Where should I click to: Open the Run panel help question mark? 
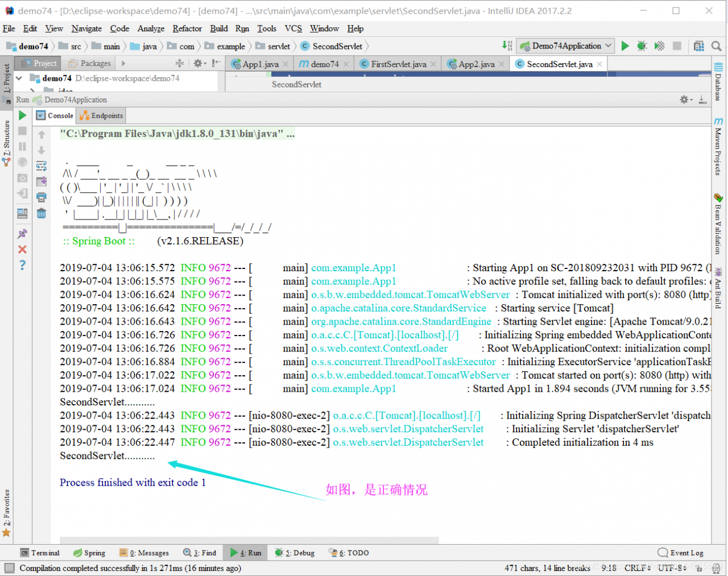click(22, 265)
